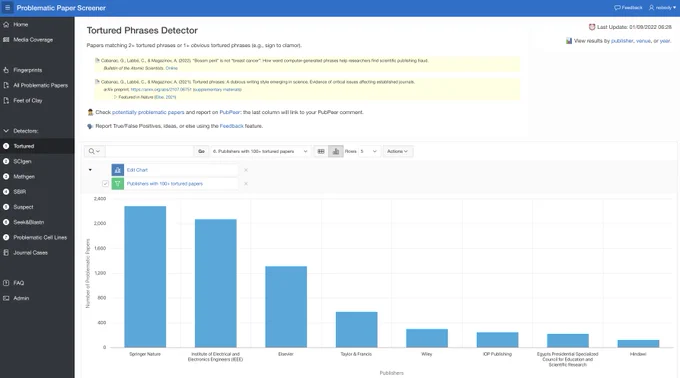Open the Publishers with 100+ tortured papers link

(164, 184)
